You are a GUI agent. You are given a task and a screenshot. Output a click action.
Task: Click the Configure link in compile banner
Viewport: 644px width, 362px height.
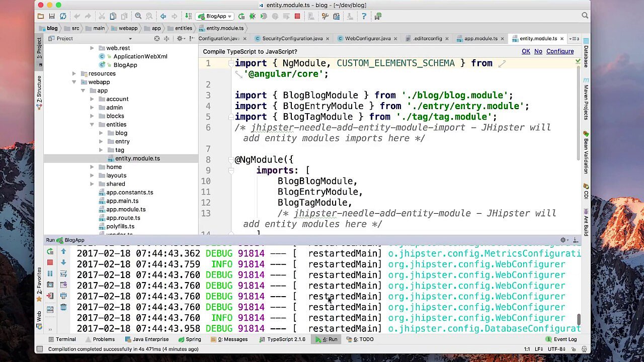coord(559,51)
